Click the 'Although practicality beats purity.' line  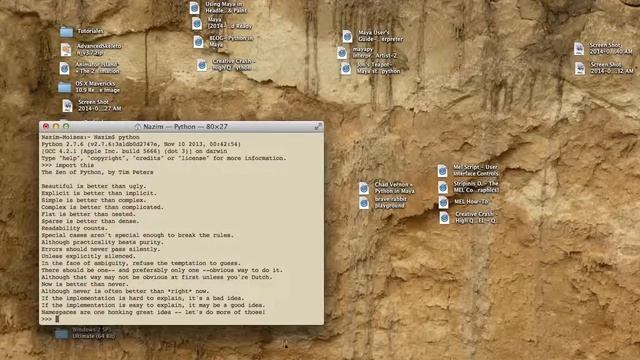[x=102, y=242]
